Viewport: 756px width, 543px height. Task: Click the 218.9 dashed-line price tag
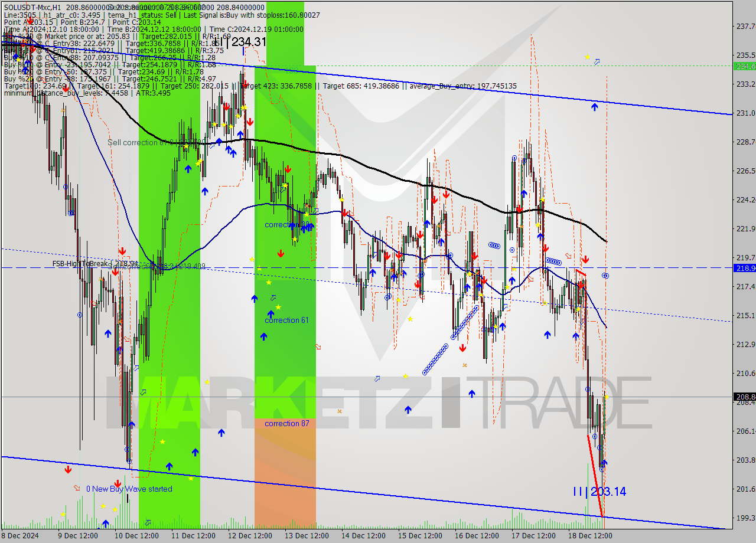(x=744, y=268)
